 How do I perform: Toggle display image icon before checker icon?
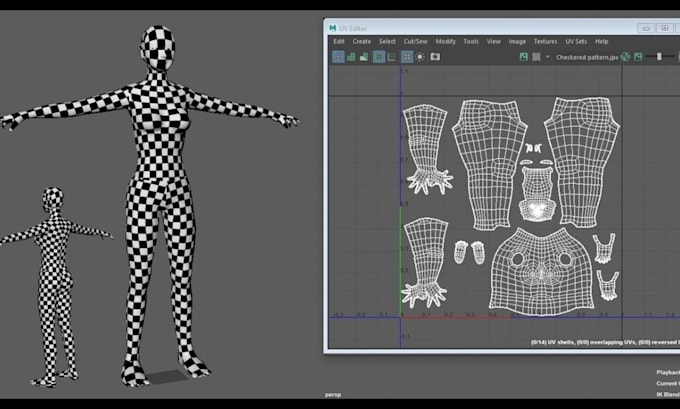(x=524, y=57)
